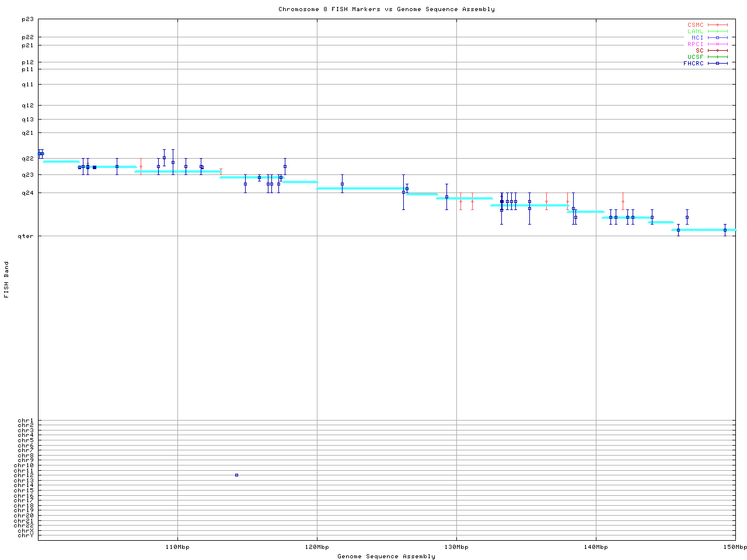The image size is (747, 560).
Task: Click the FISH Band vertical axis title
Action: 7,279
